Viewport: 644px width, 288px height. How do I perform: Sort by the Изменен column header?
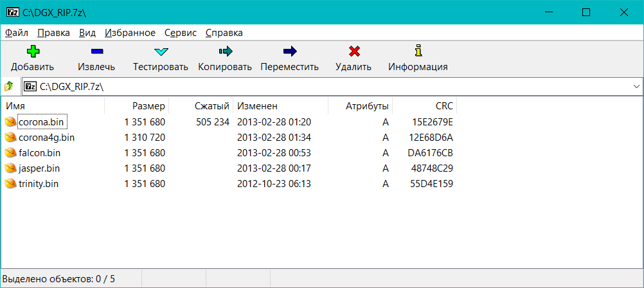click(x=280, y=106)
